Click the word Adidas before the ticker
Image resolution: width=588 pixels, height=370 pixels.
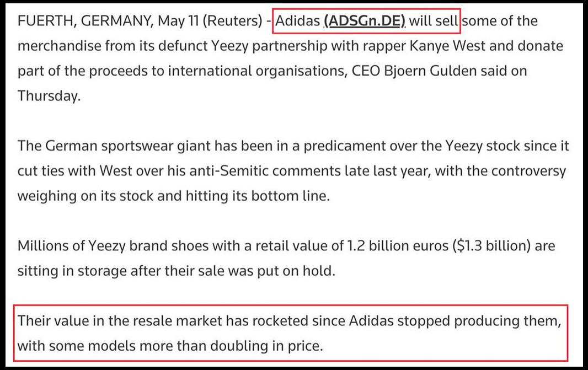(x=297, y=20)
